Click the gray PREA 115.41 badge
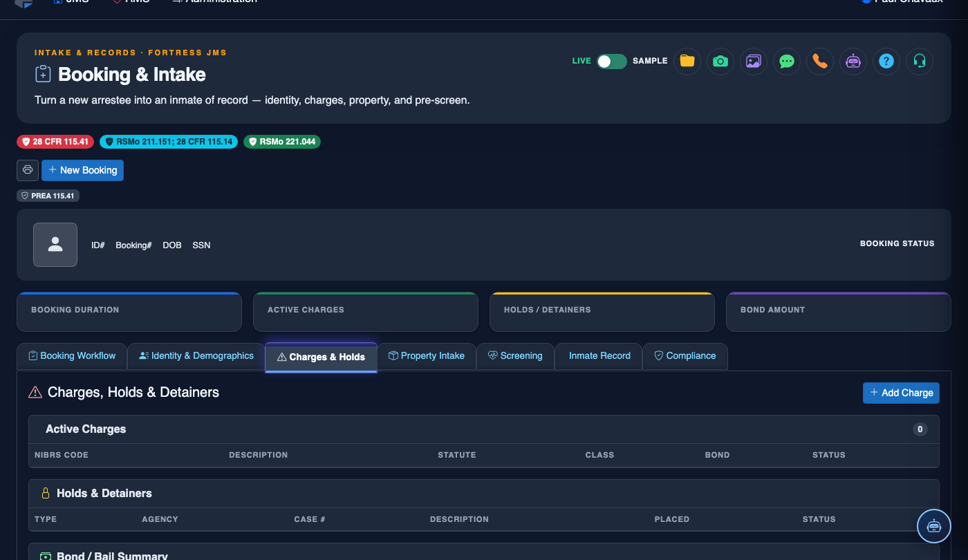 click(48, 196)
